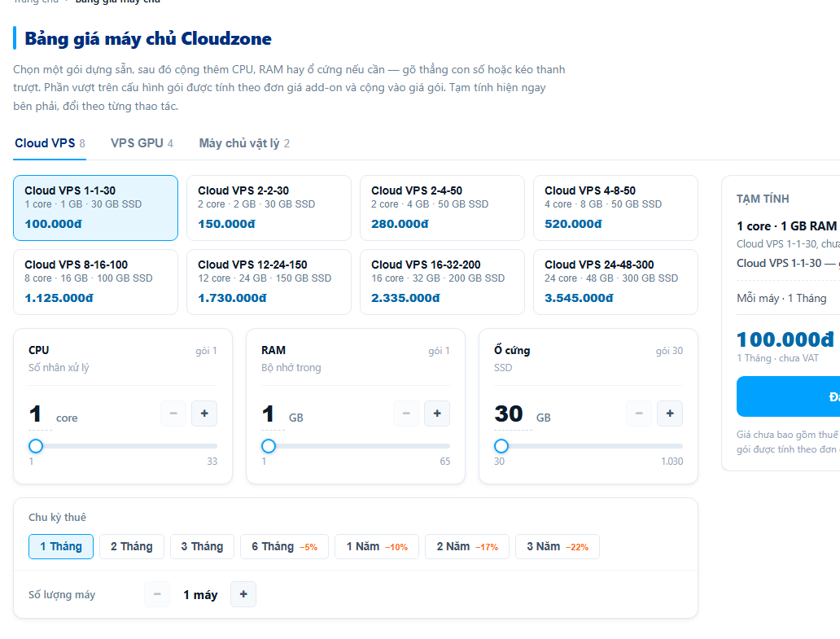This screenshot has height=639, width=840.
Task: Choose the 1 Năm −10% cycle
Action: click(377, 546)
